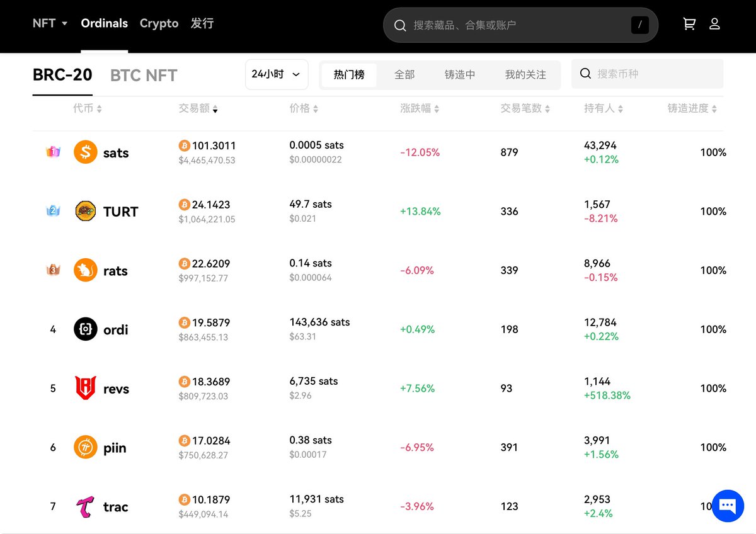
Task: Click the bitcoin icon beside 24.1423
Action: (x=184, y=205)
